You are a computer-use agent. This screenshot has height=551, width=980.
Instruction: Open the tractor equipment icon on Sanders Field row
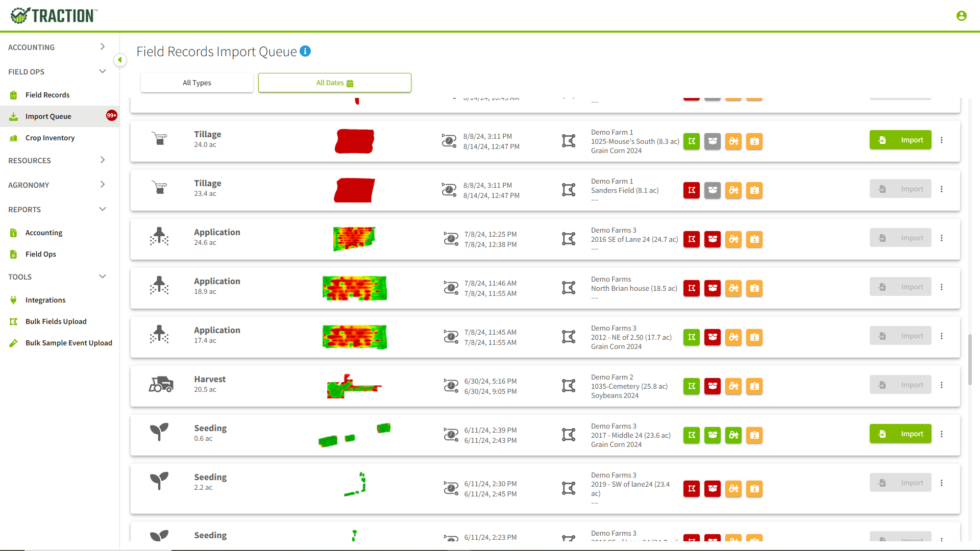[x=733, y=190]
